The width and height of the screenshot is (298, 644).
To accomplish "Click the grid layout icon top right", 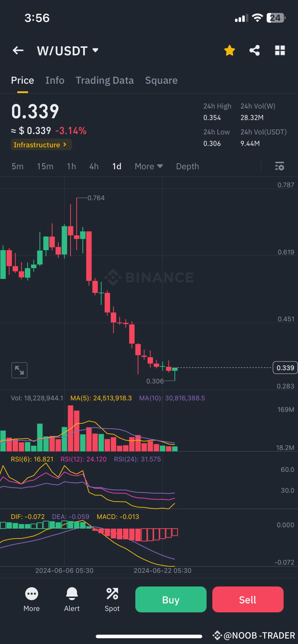I will click(280, 50).
